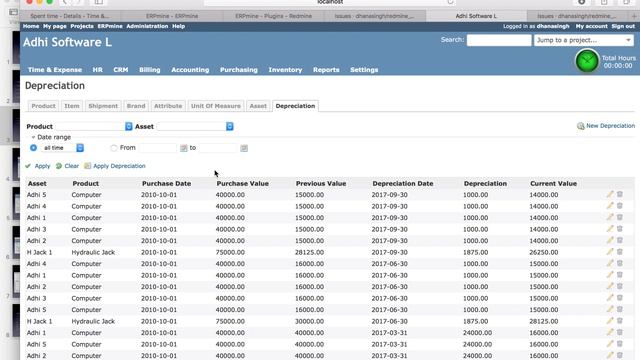Image resolution: width=640 pixels, height=360 pixels.
Task: Delete Adhi 5 row dated 2017-03-31
Action: click(620, 344)
